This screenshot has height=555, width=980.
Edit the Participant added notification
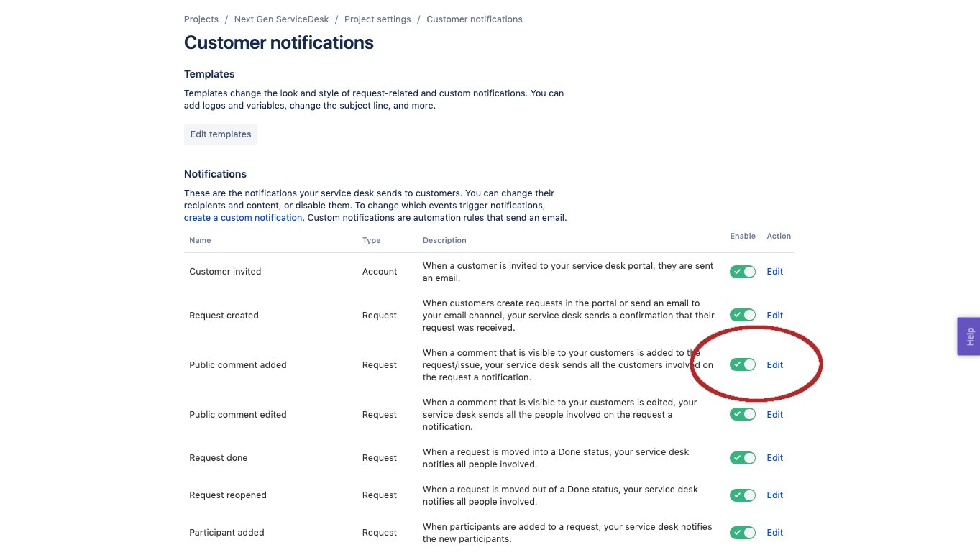(774, 532)
